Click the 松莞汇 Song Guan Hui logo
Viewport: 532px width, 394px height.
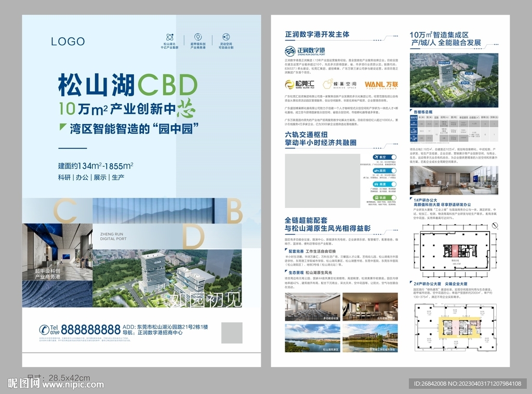[300, 84]
